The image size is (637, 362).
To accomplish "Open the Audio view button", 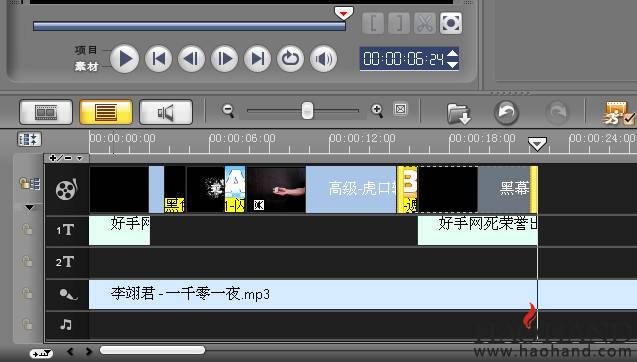I will tap(166, 112).
